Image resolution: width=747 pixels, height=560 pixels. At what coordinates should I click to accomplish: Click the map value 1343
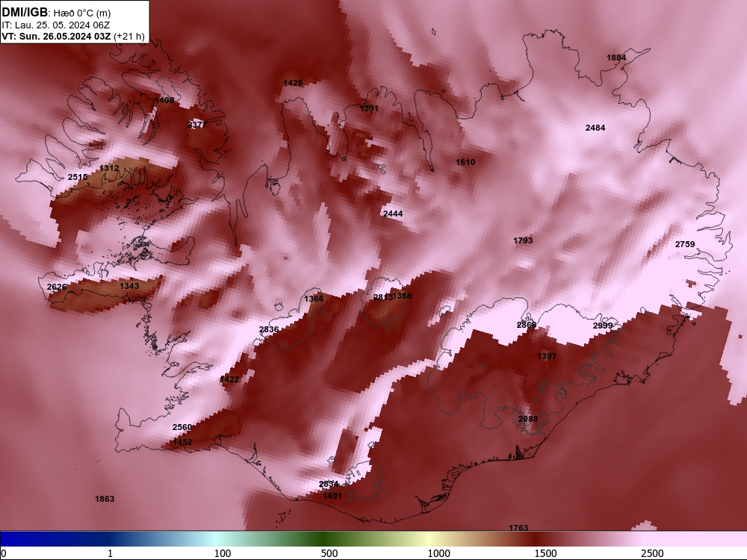pos(129,286)
